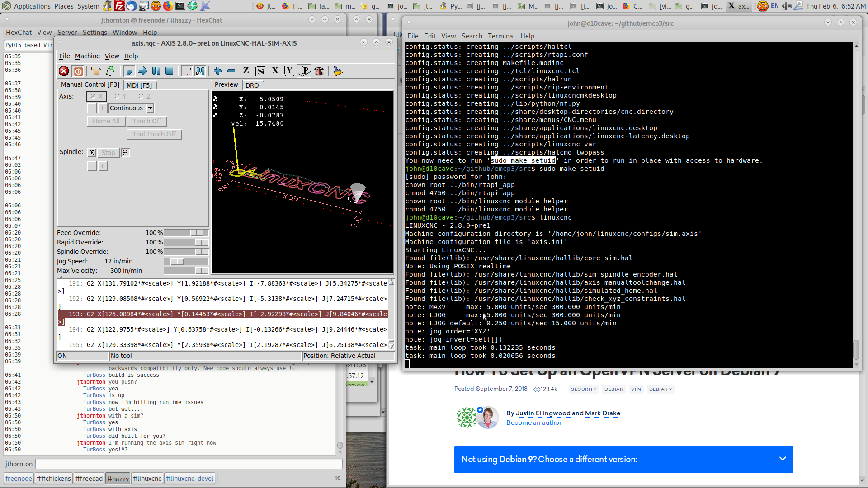This screenshot has width=868, height=488.
Task: Switch to the MDI [F5] tab
Action: [139, 85]
